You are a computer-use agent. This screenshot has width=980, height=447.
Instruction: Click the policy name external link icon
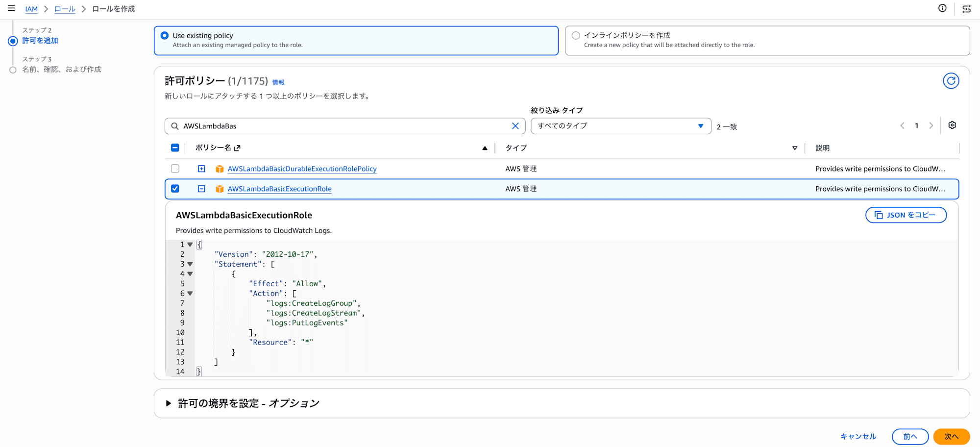coord(238,148)
